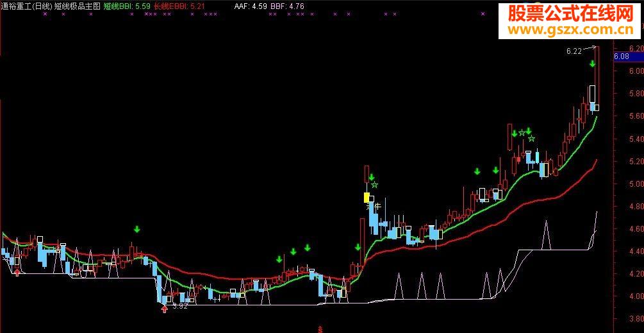Click the BBF: 4.76 value
Viewport: 644px width, 333px height.
[x=288, y=6]
